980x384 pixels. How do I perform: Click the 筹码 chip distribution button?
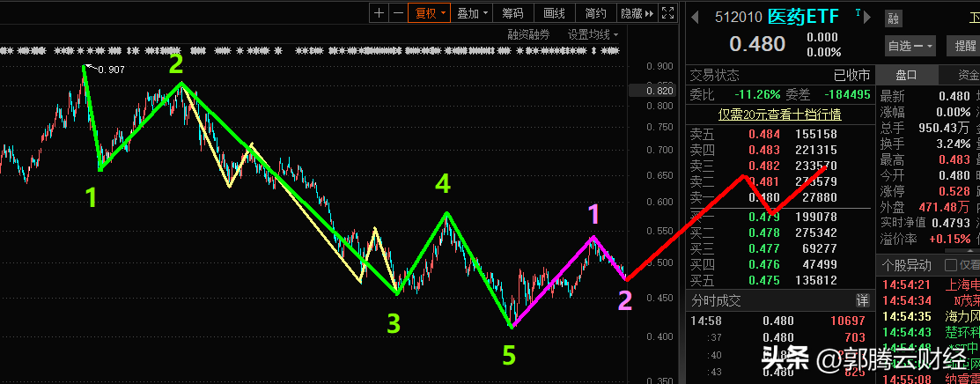[x=512, y=13]
